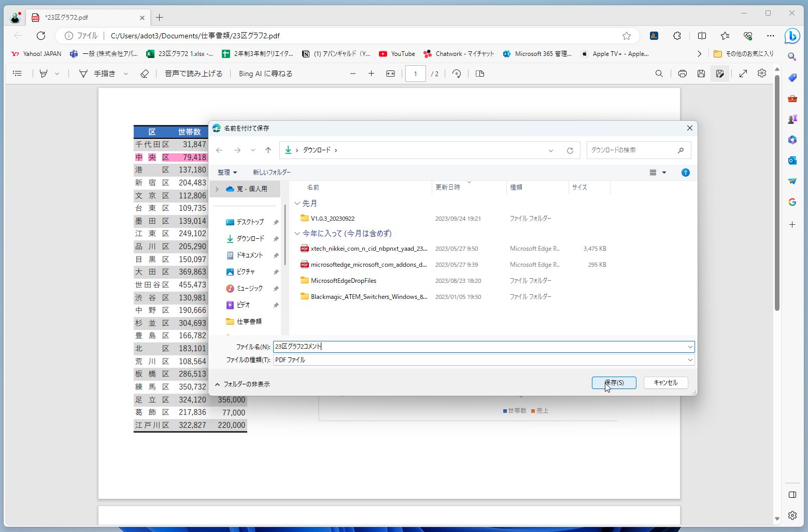The width and height of the screenshot is (808, 532).
Task: Open the file name history dropdown arrow
Action: pos(690,347)
